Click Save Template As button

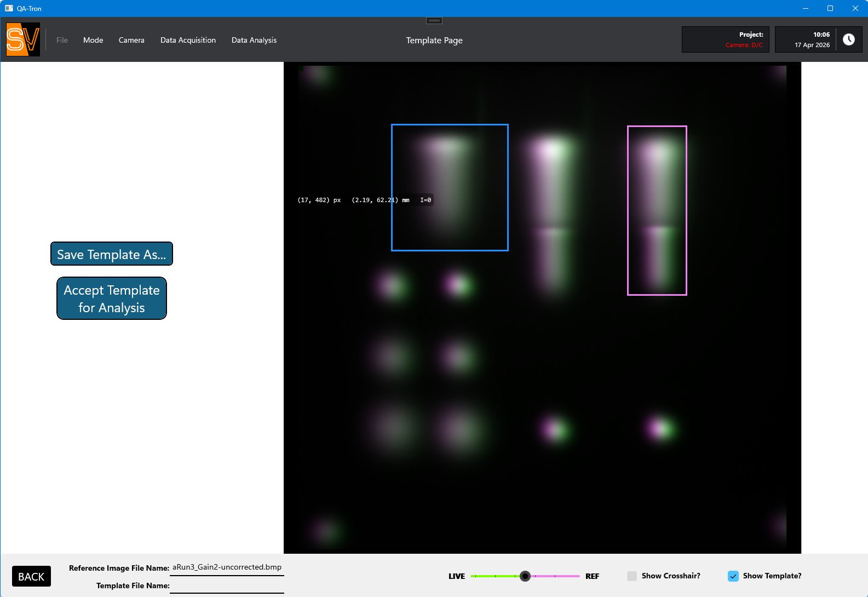(112, 254)
